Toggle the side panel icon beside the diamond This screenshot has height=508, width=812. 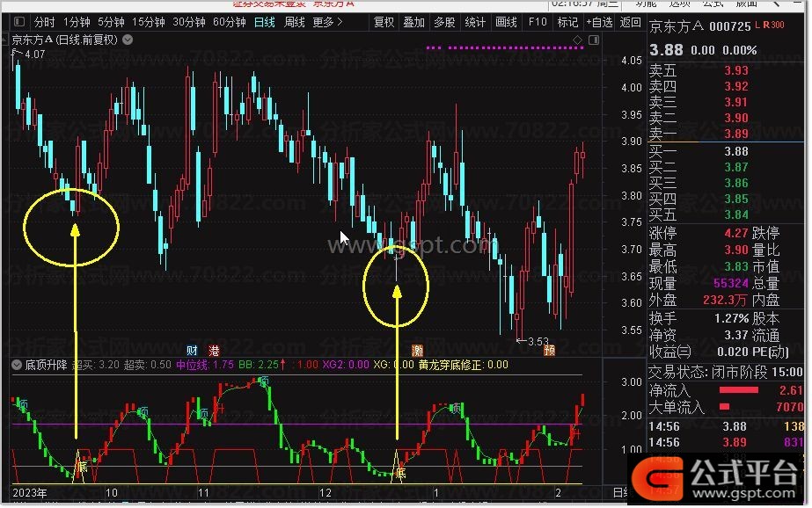pyautogui.click(x=594, y=40)
